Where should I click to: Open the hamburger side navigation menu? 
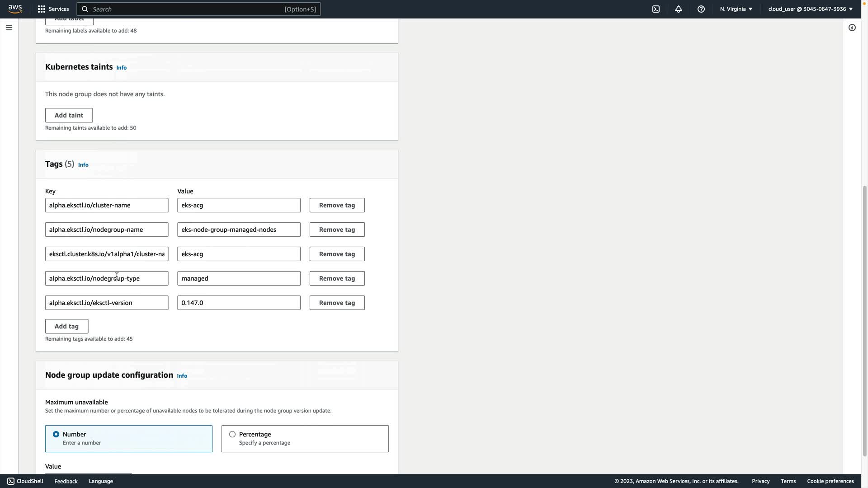point(9,28)
